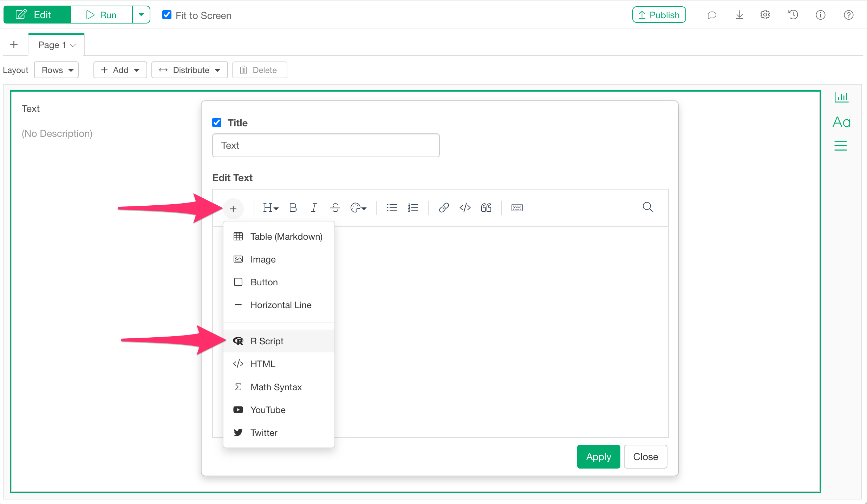Insert a numbered list
The height and width of the screenshot is (504, 867).
(413, 208)
